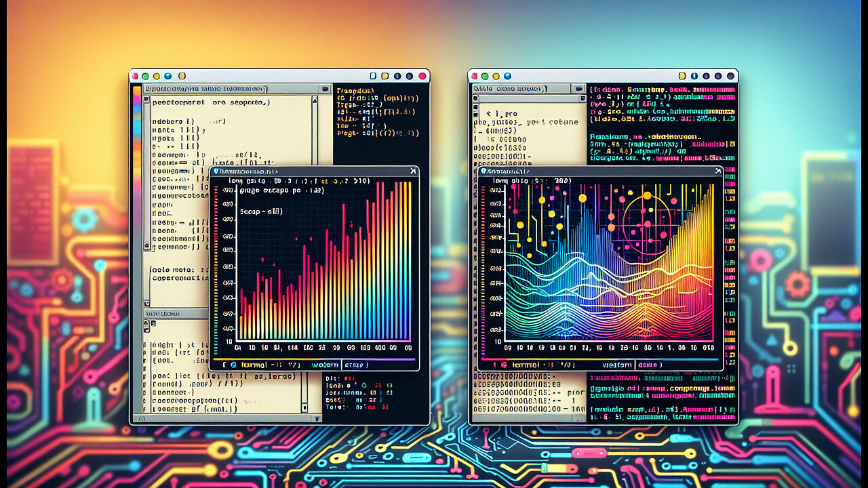868x488 pixels.
Task: Click 'tormal' label in wave chart status bar
Action: [x=526, y=365]
